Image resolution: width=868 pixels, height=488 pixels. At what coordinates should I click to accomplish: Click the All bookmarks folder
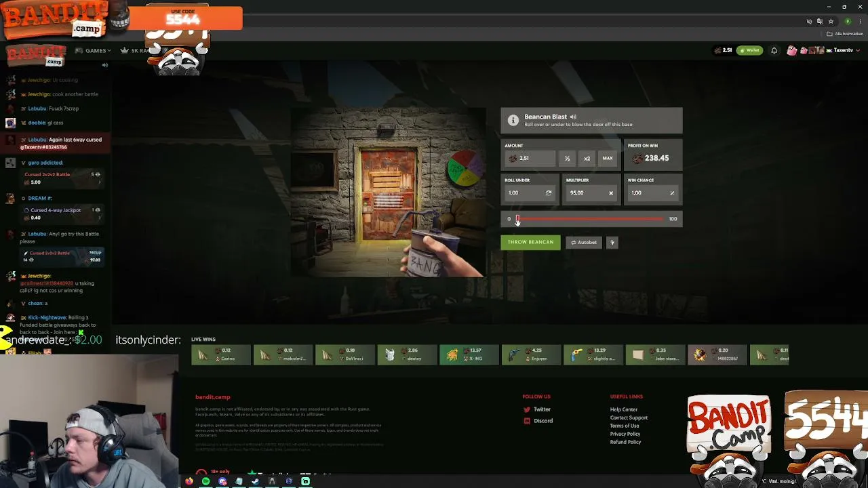pyautogui.click(x=845, y=34)
